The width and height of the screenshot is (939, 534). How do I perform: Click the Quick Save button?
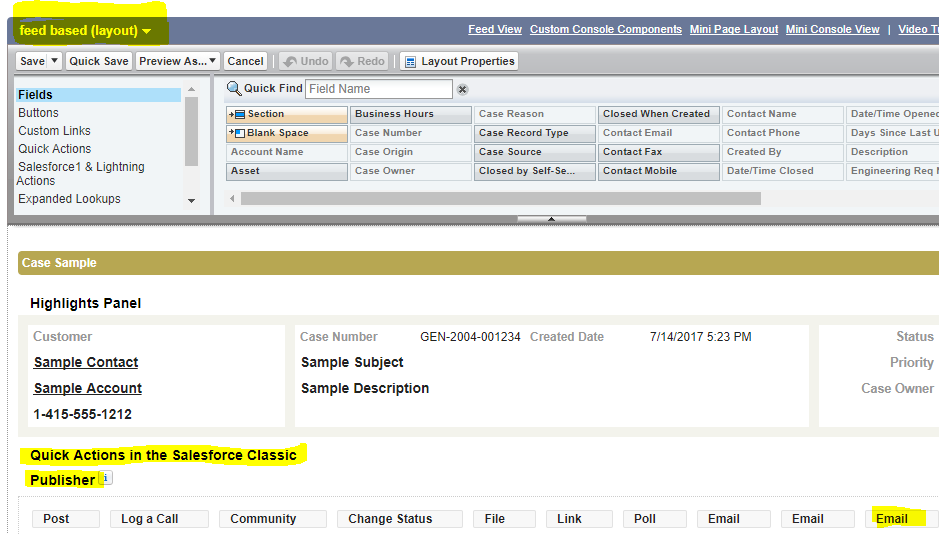click(x=99, y=61)
